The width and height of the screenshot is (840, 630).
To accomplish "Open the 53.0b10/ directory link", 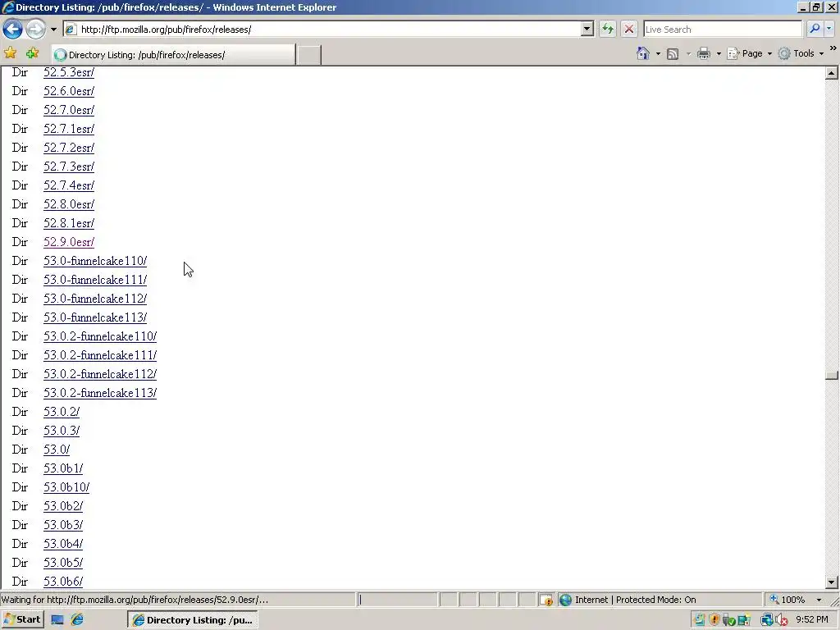I will click(x=66, y=487).
